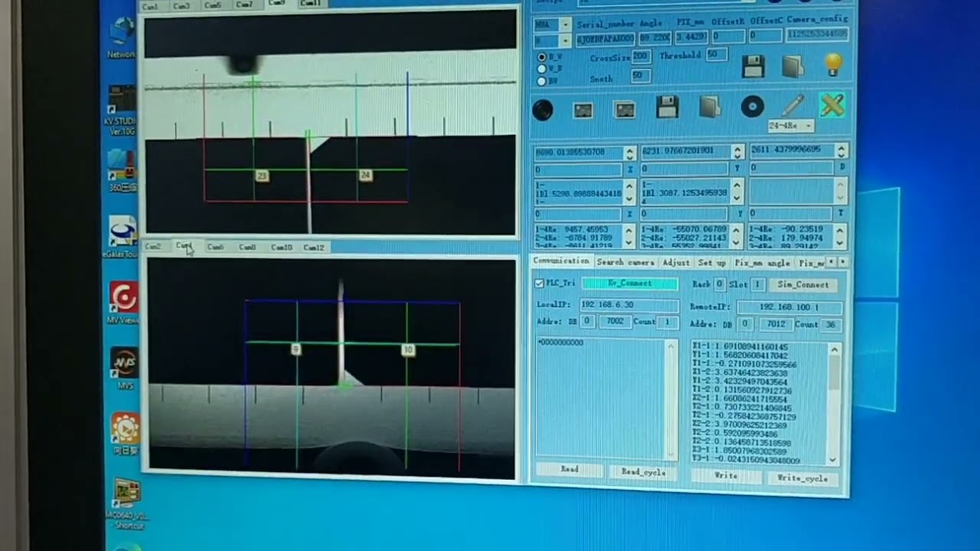Click scroll arrows of the 3087.1253495938 list

click(737, 191)
